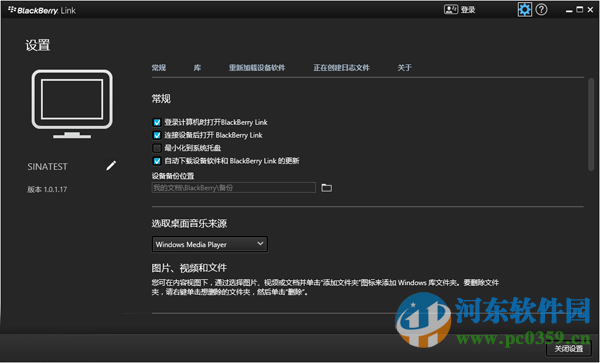The image size is (600, 363).
Task: Click the 图片、视频和文件 heading
Action: pyautogui.click(x=189, y=268)
